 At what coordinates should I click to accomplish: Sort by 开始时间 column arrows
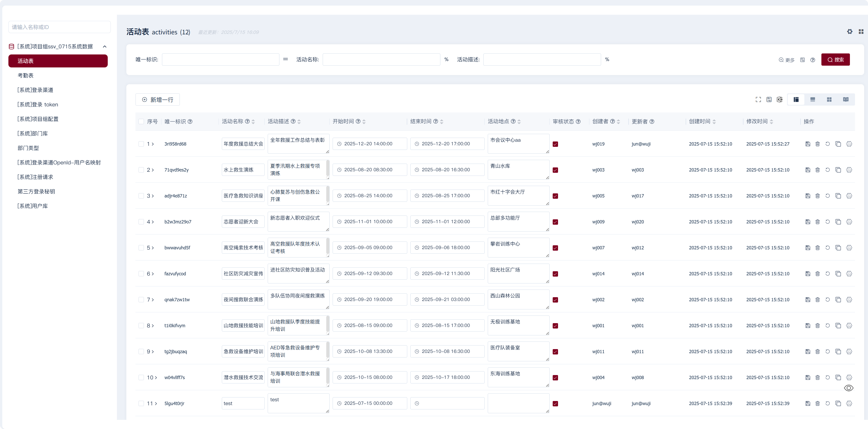coord(364,122)
